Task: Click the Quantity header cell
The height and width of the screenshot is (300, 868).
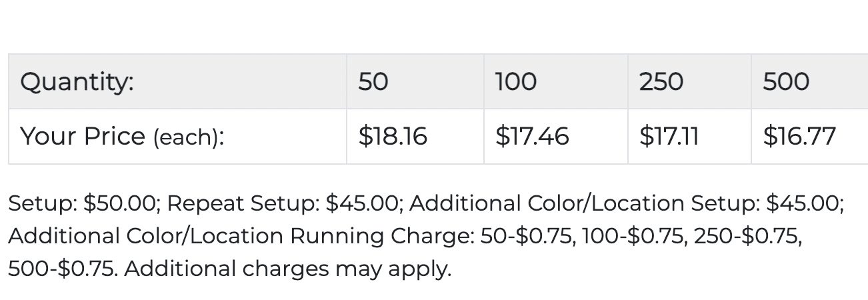Action: coord(177,81)
